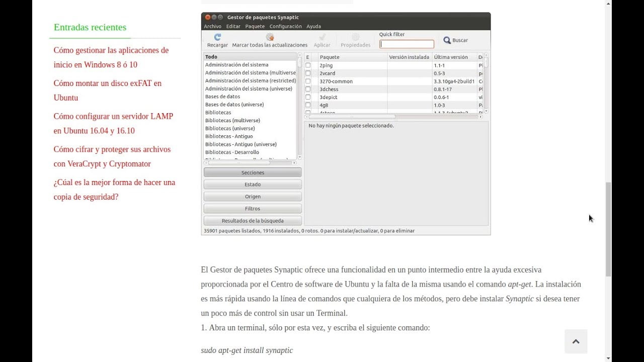Click the Secciones button
The image size is (644, 362).
(x=253, y=172)
